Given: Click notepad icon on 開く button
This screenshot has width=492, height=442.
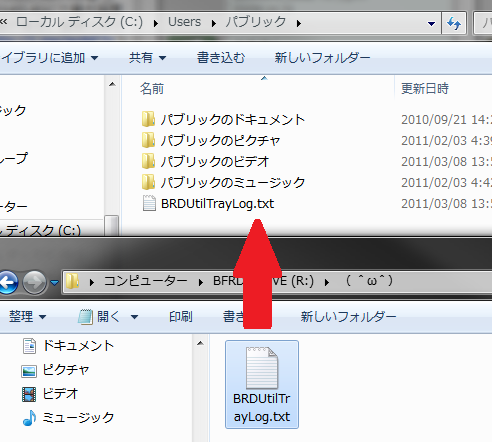Looking at the screenshot, I should (85, 317).
